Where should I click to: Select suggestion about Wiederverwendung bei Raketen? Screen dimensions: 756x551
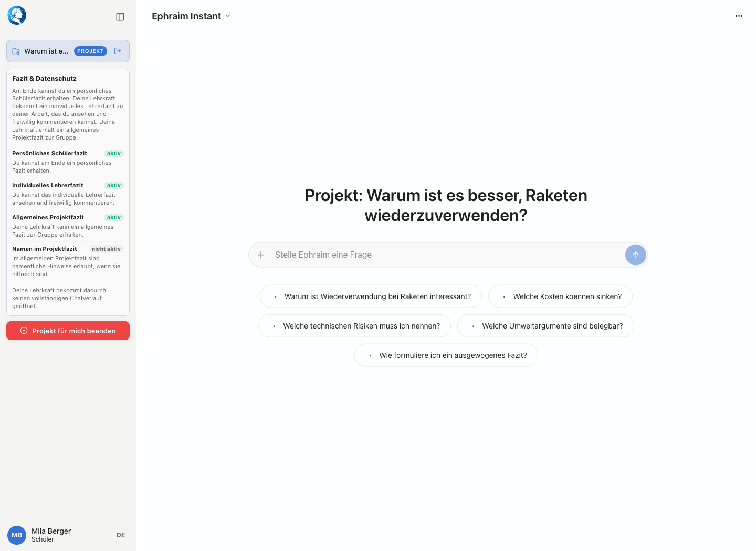[371, 296]
